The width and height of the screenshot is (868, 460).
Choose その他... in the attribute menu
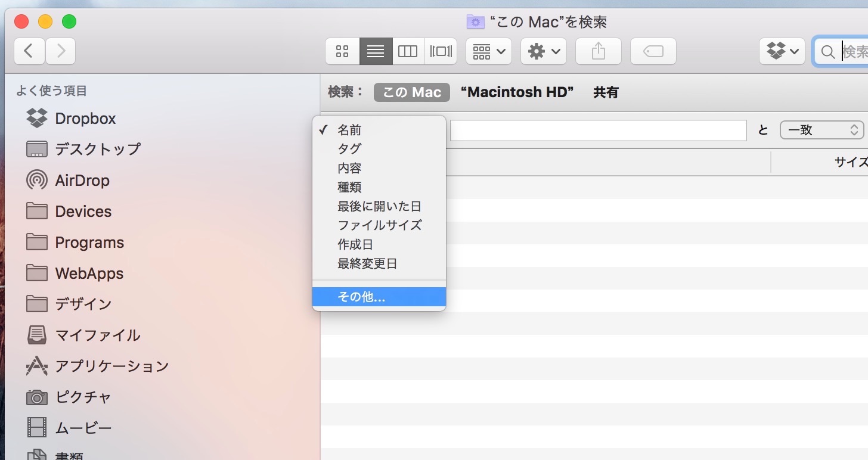[x=379, y=297]
